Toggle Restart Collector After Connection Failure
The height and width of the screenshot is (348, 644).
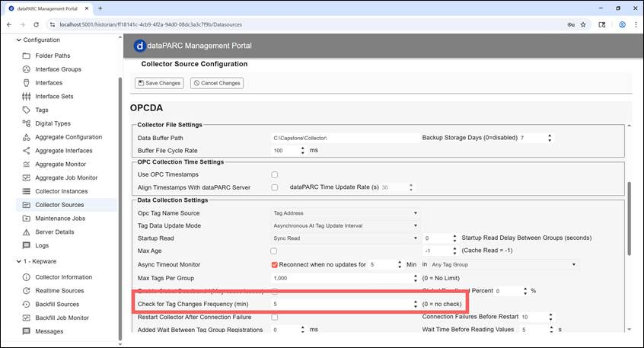coord(274,318)
